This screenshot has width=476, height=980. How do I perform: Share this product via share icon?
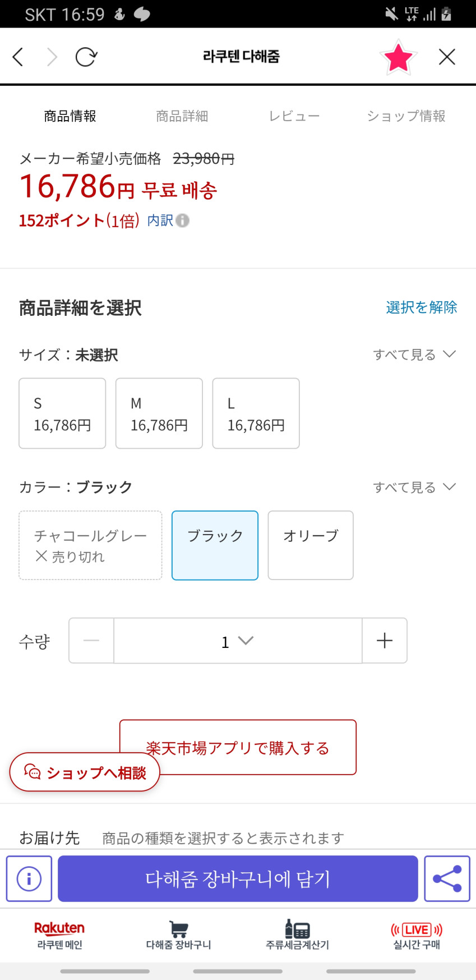[x=447, y=878]
